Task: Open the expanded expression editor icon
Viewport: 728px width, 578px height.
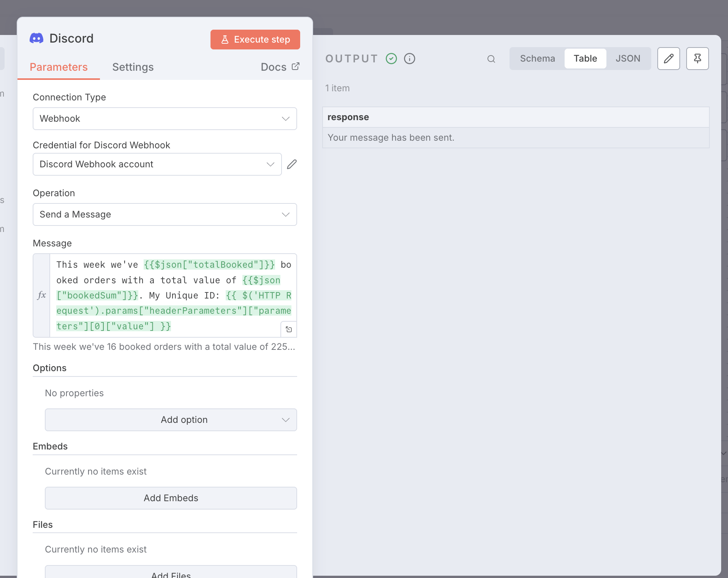Action: [289, 329]
